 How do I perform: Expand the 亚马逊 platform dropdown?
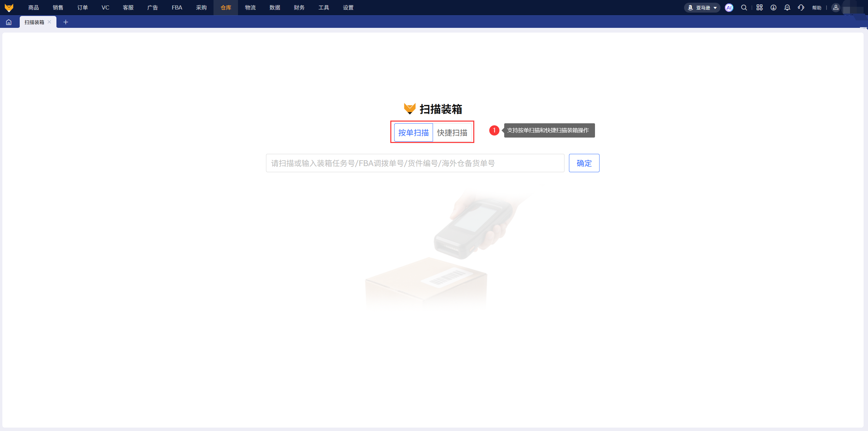tap(702, 7)
